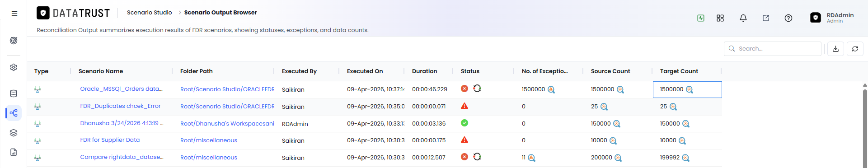Sort by the Status column header
This screenshot has width=868, height=168.
[470, 71]
